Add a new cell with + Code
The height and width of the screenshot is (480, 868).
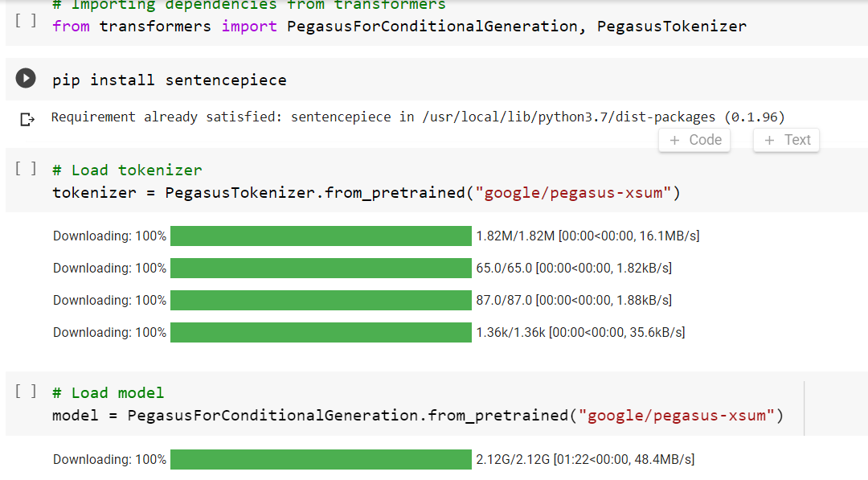[x=695, y=140]
